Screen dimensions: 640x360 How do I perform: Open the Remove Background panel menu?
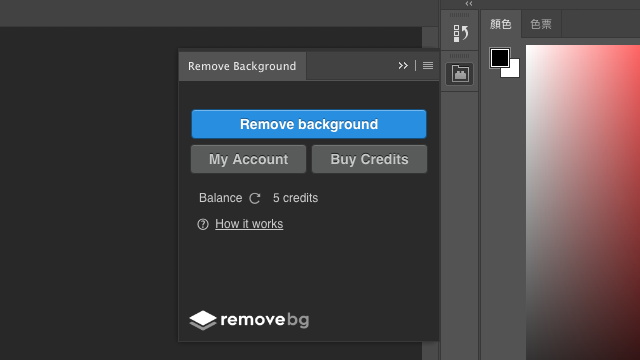pyautogui.click(x=428, y=66)
